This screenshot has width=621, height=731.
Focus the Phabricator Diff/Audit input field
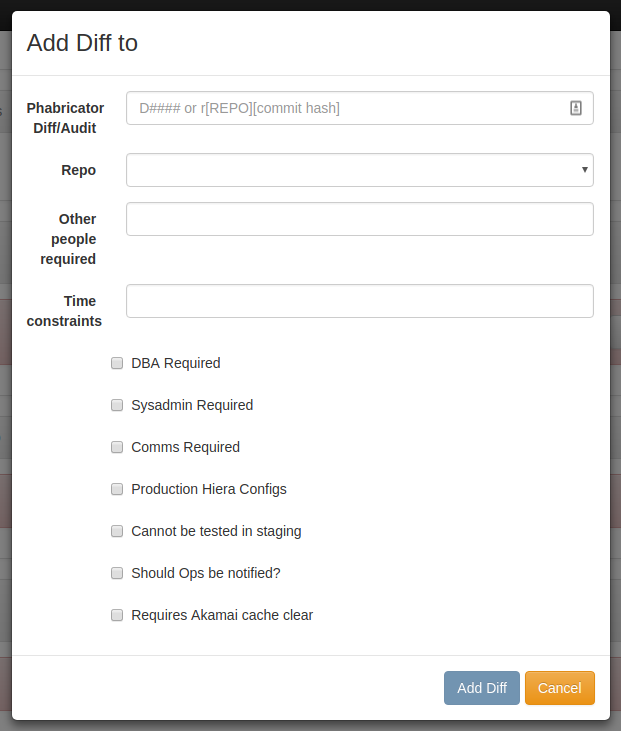coord(359,108)
